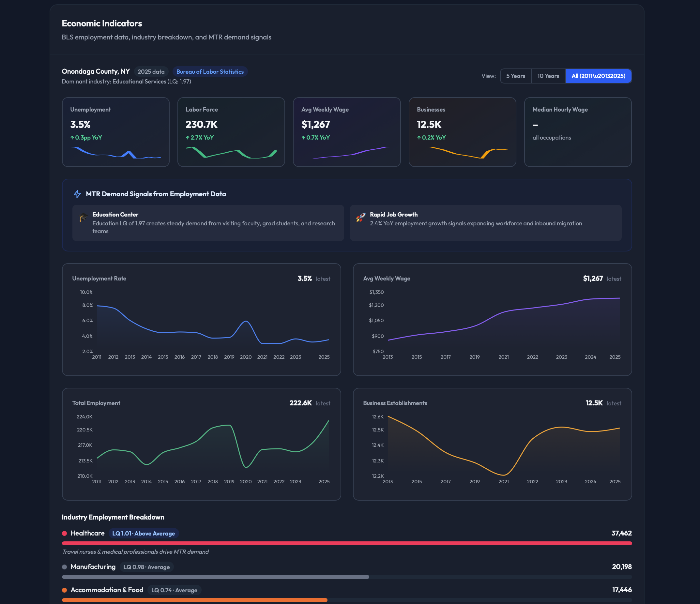Click the gray Manufacturing industry dot

64,567
